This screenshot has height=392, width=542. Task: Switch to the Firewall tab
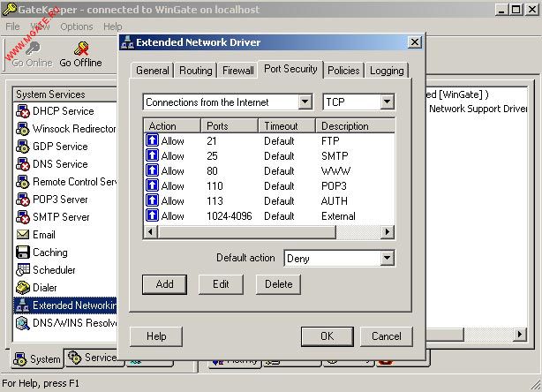point(237,71)
